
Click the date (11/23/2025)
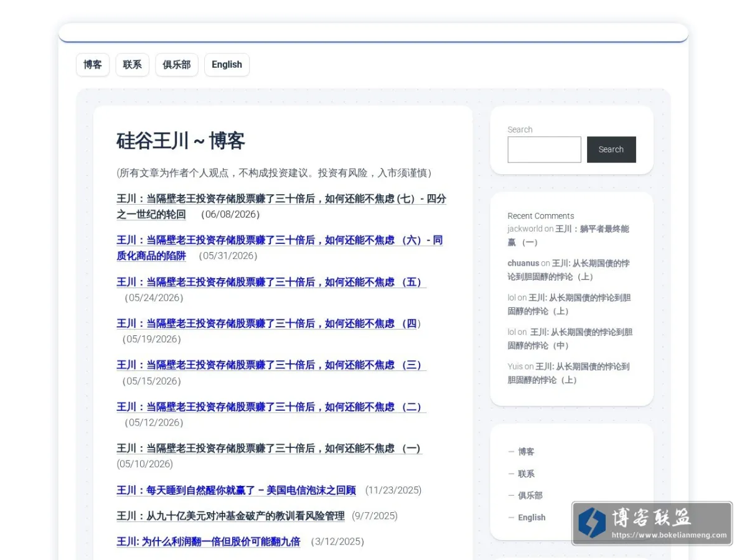point(393,490)
